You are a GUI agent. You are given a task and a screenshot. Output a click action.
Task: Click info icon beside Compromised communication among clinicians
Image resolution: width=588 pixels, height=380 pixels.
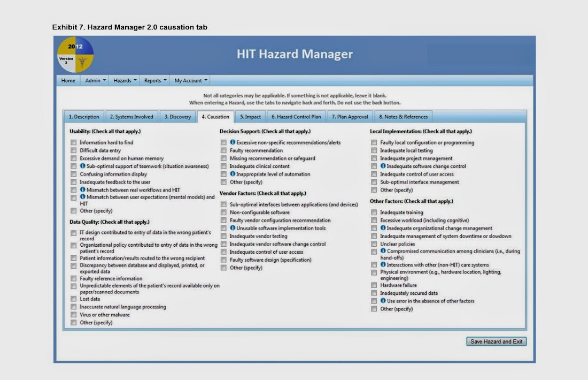click(383, 251)
